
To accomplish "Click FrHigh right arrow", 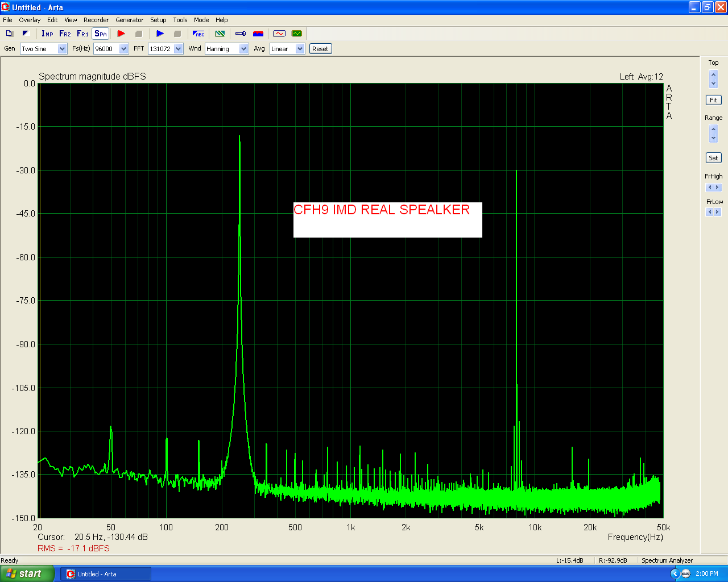I will 718,188.
